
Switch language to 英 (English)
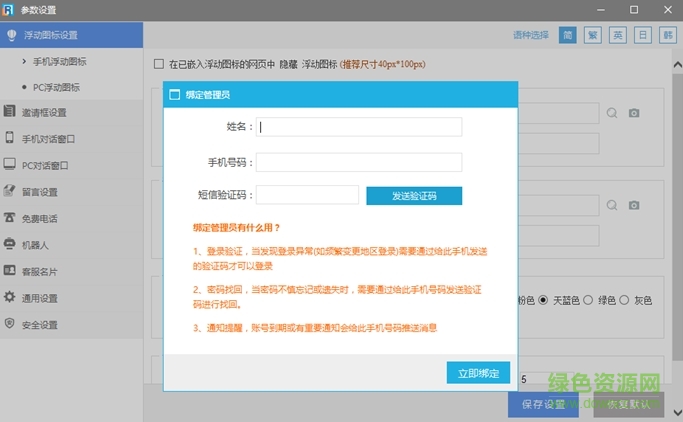point(618,36)
